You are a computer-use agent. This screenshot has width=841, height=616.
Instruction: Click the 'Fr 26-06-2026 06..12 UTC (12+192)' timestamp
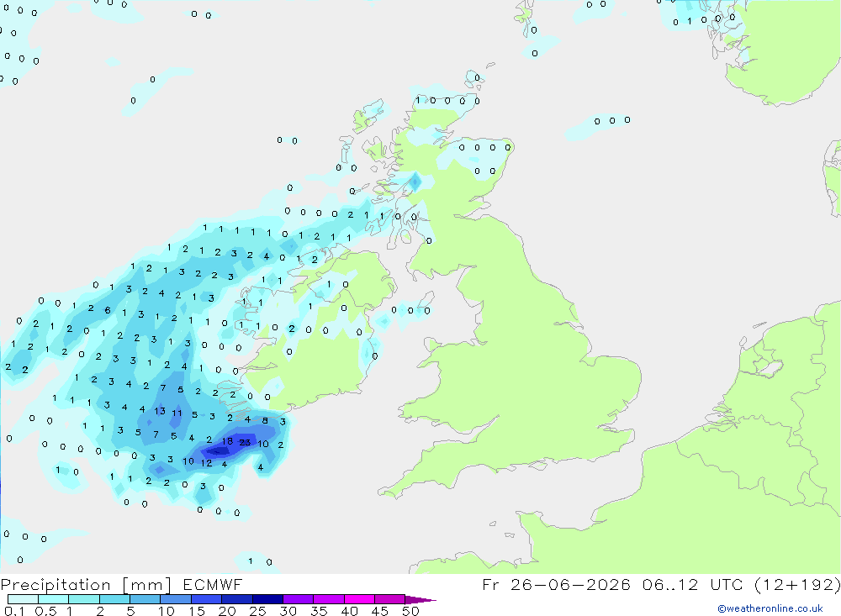coord(661,585)
